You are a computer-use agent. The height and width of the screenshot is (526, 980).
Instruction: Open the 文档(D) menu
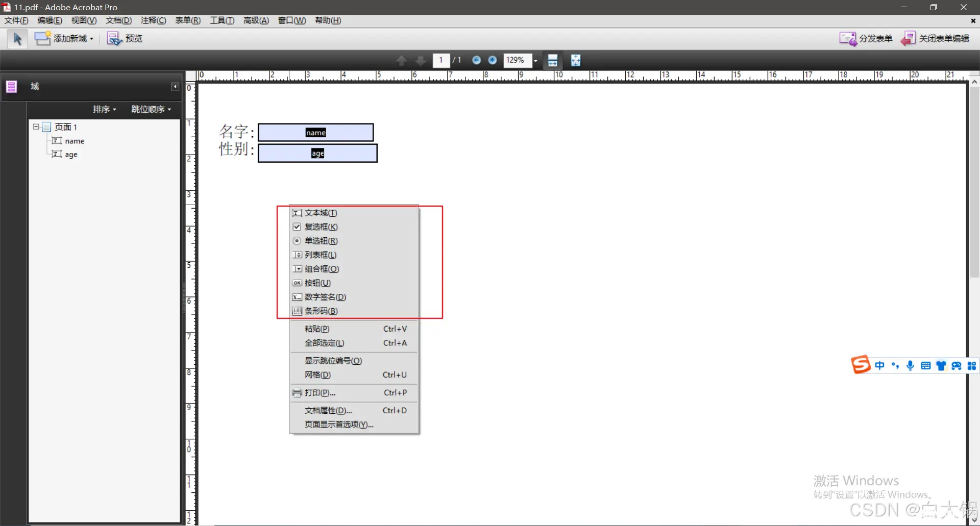click(x=118, y=20)
